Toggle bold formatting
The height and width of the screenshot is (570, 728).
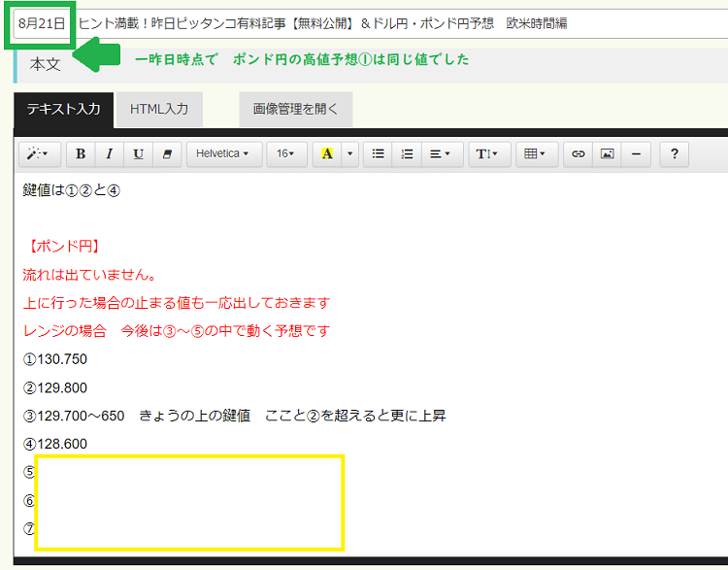pyautogui.click(x=81, y=153)
